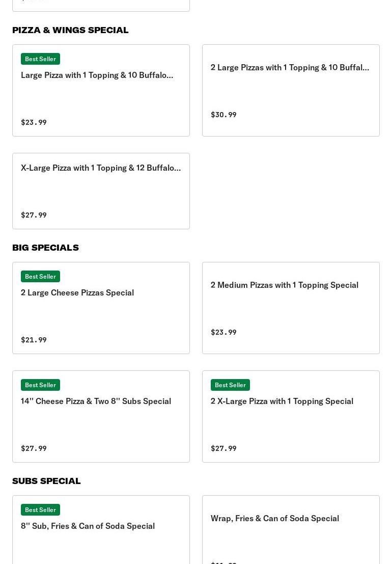
Task: Click the Subs Special section heading
Action: pyautogui.click(x=46, y=481)
